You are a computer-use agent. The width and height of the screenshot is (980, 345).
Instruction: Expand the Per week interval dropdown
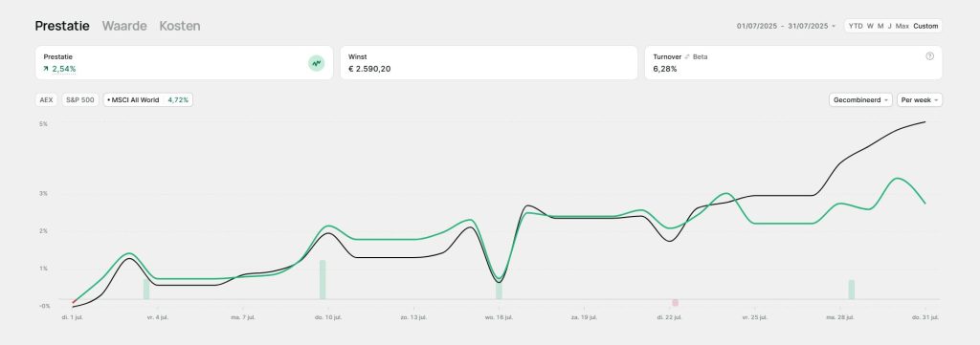(920, 99)
